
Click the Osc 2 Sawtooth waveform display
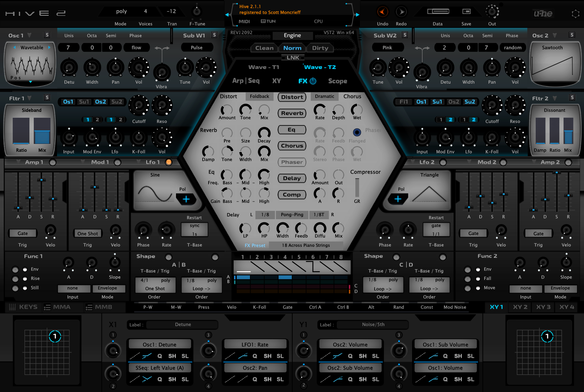(552, 66)
